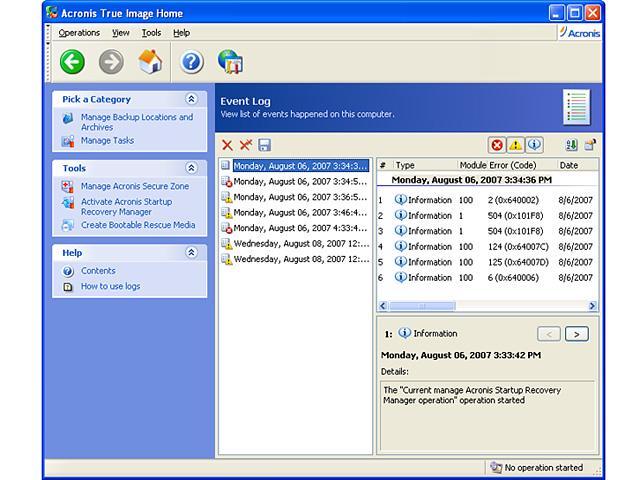Click the Acronis logo in menu bar
This screenshot has width=640, height=480.
[580, 33]
